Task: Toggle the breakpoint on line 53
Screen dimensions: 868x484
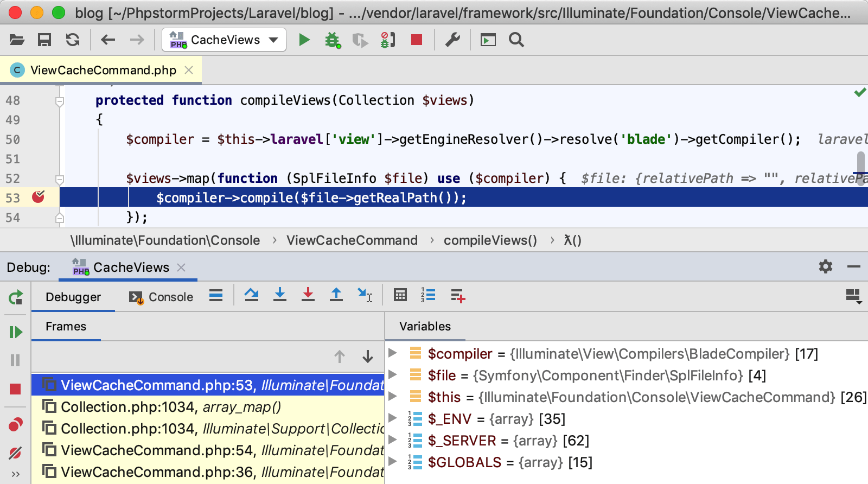Action: coord(38,197)
